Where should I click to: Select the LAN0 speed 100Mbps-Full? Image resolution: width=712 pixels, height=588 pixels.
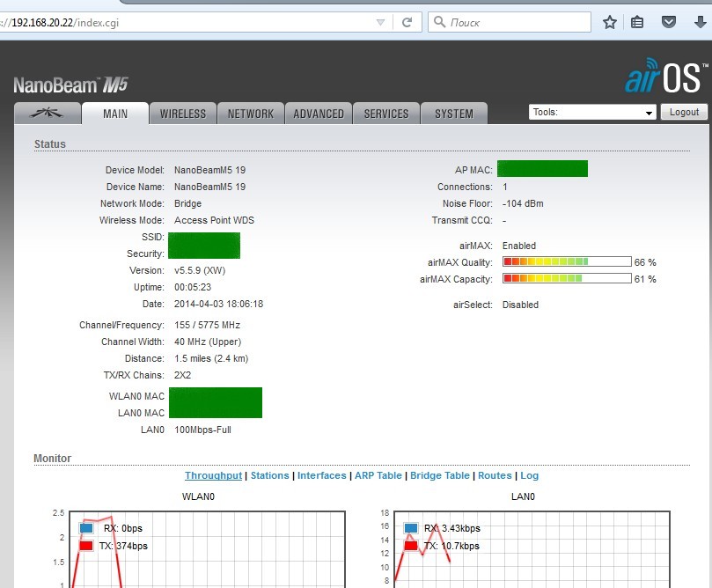coord(202,430)
